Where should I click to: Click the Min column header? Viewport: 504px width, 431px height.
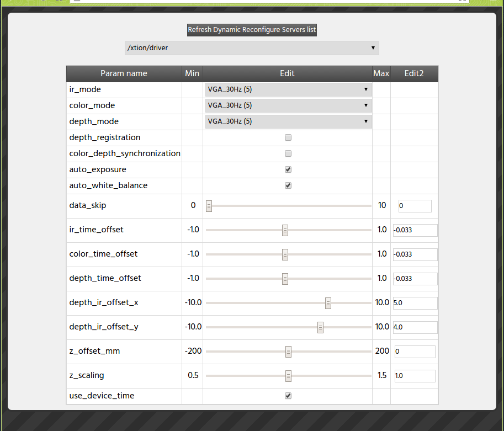tap(192, 73)
